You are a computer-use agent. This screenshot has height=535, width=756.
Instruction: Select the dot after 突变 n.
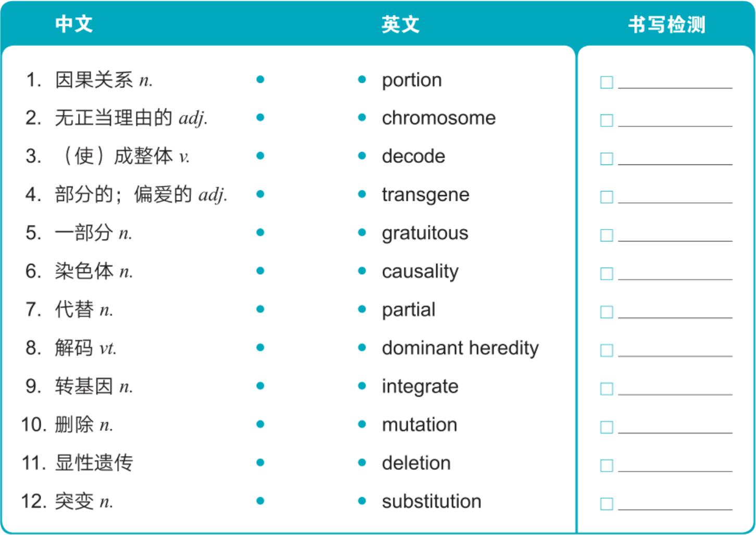pyautogui.click(x=260, y=501)
